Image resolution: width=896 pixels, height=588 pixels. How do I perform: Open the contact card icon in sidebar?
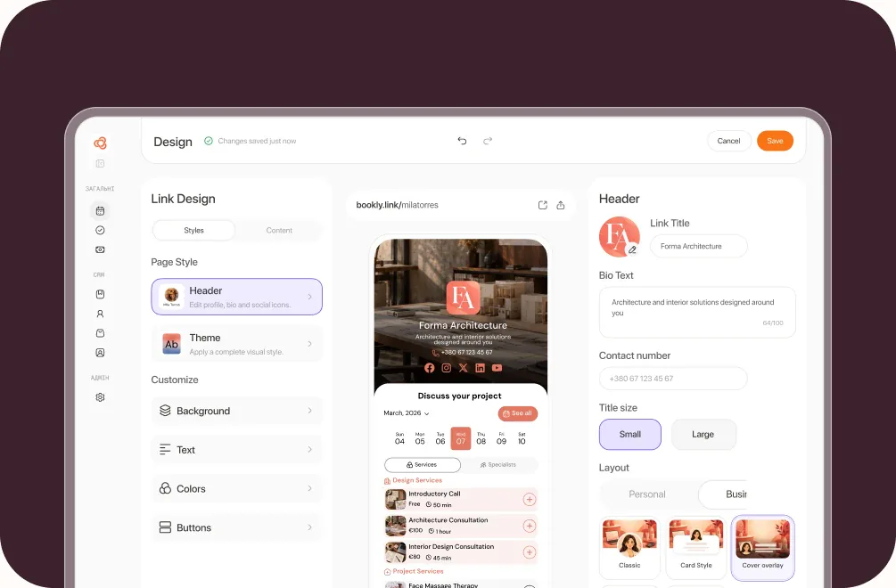pyautogui.click(x=100, y=353)
